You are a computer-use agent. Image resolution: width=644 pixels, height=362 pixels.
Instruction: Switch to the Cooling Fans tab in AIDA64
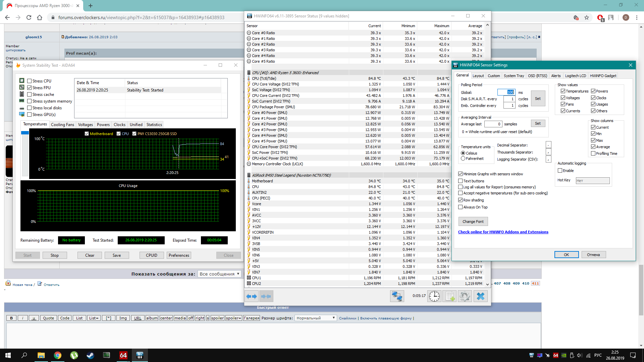tap(62, 125)
